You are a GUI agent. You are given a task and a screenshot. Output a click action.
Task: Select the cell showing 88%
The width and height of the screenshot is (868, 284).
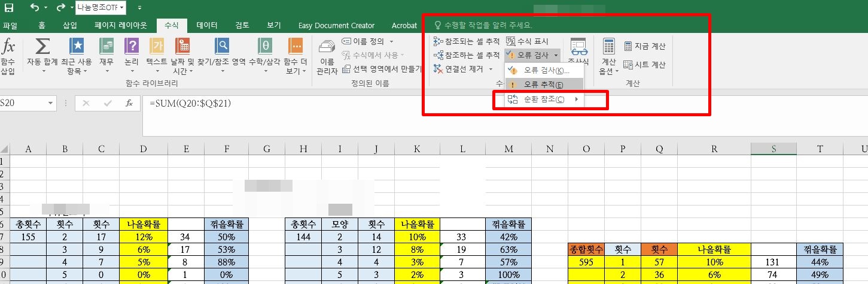coord(226,262)
